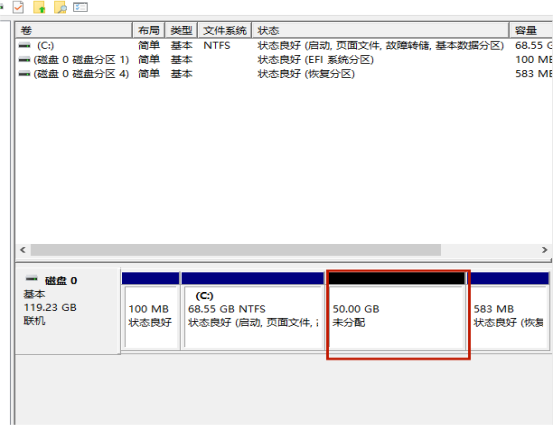Select the (C:) volume icon in list
The height and width of the screenshot is (426, 554).
tap(24, 46)
